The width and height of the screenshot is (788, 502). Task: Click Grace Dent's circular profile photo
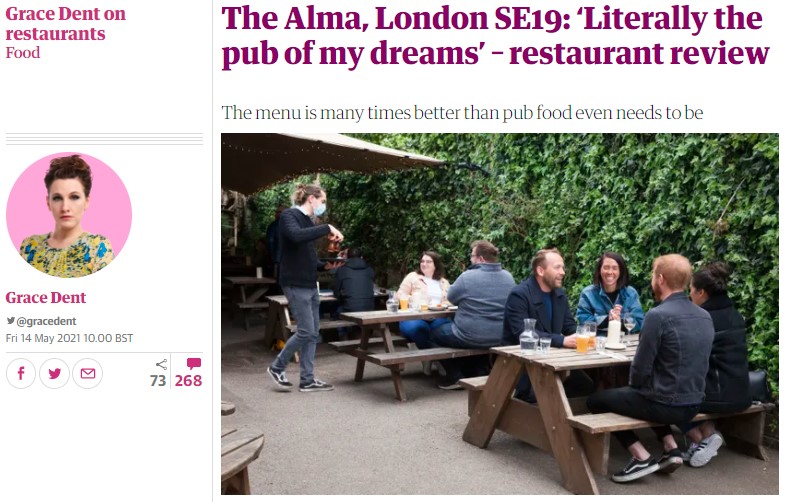point(69,215)
